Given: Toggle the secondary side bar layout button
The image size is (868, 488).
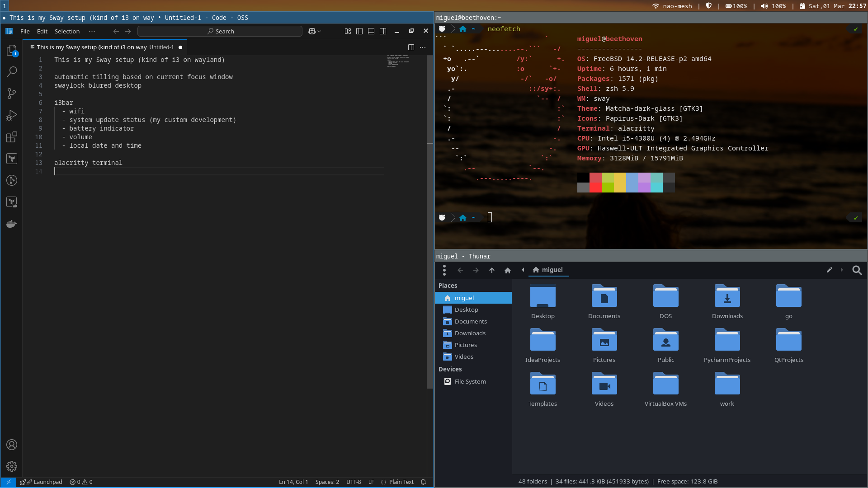Looking at the screenshot, I should (x=383, y=31).
